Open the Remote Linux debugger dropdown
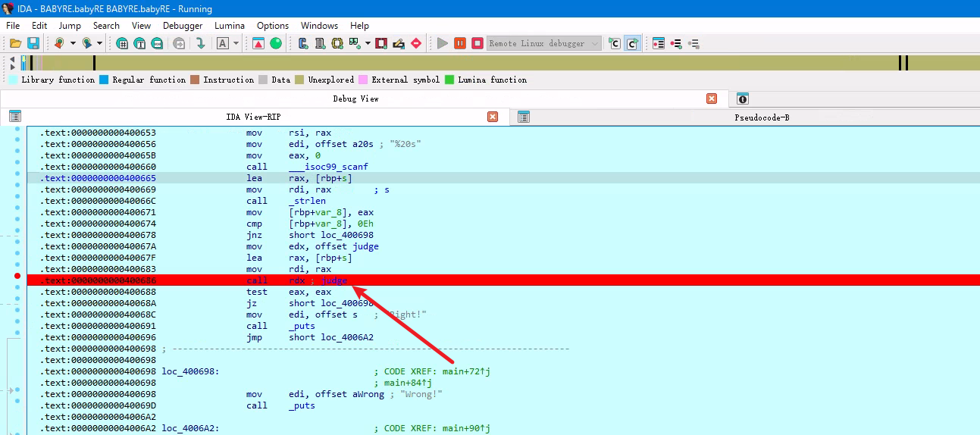The height and width of the screenshot is (435, 980). click(x=594, y=43)
